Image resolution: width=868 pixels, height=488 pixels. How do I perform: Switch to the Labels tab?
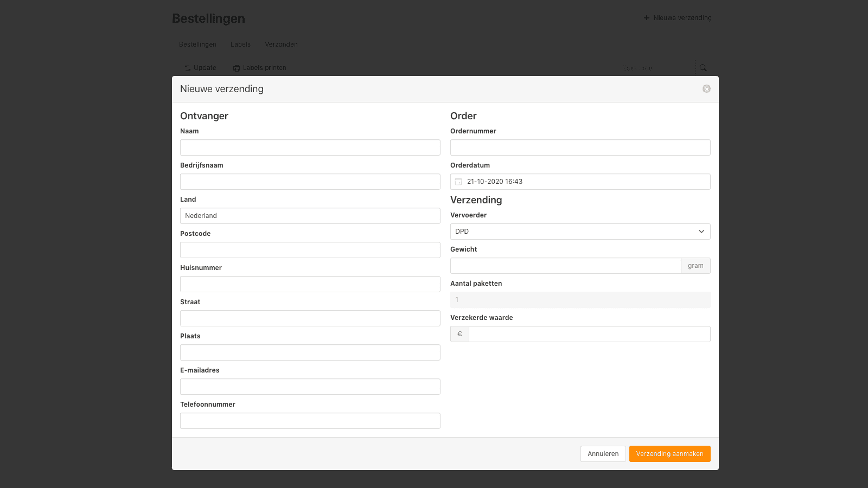[x=240, y=44]
